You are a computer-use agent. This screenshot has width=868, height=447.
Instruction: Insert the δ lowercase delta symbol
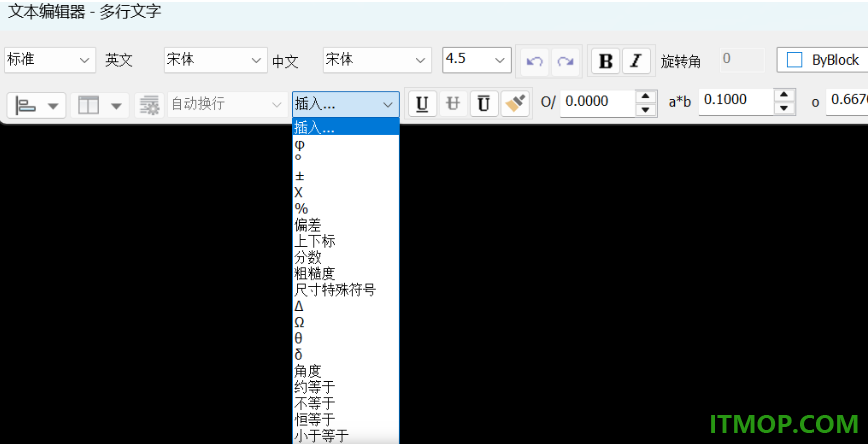pyautogui.click(x=345, y=354)
